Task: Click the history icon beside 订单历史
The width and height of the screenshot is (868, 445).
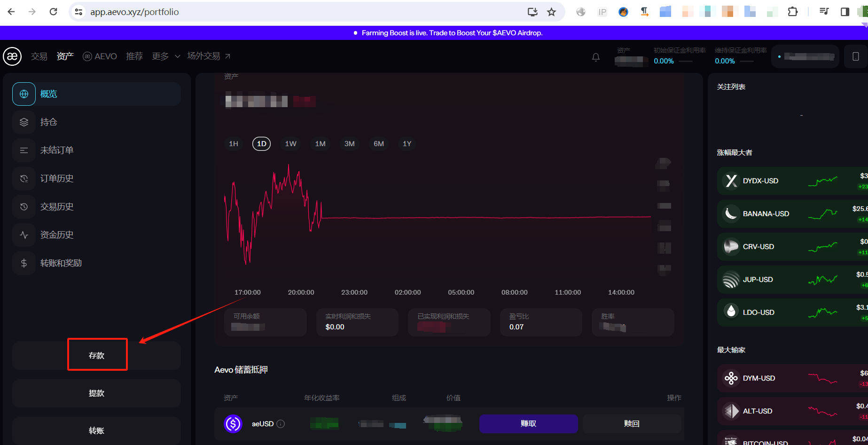Action: click(24, 179)
